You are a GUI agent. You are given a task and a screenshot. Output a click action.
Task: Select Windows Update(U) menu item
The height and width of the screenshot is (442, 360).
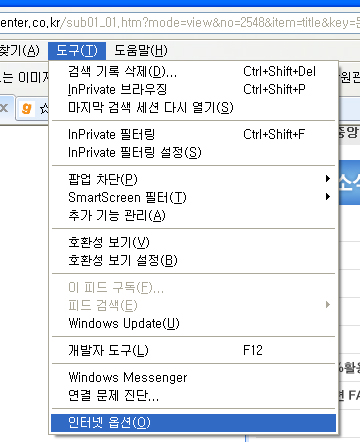click(x=193, y=323)
